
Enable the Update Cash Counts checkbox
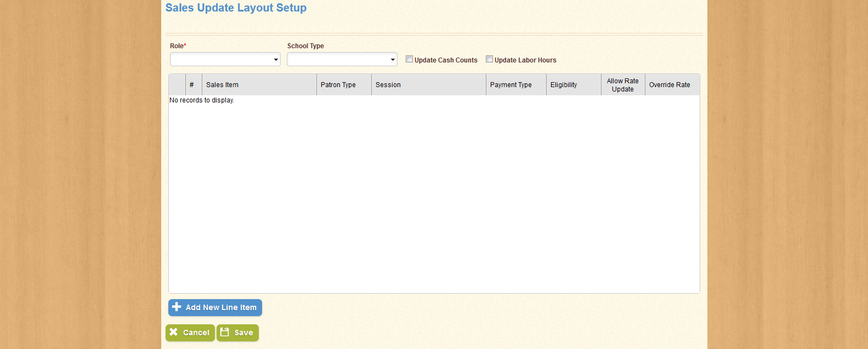[x=409, y=59]
